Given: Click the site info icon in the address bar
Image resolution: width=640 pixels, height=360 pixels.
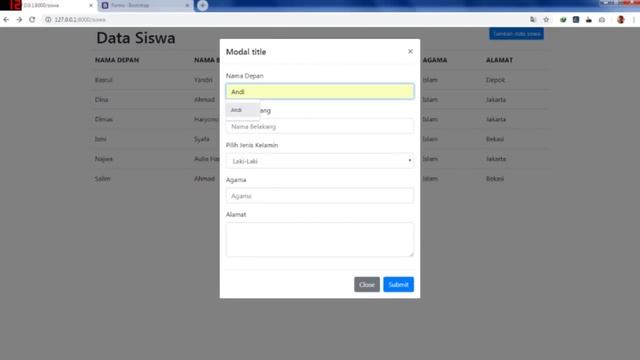Looking at the screenshot, I should tap(48, 20).
